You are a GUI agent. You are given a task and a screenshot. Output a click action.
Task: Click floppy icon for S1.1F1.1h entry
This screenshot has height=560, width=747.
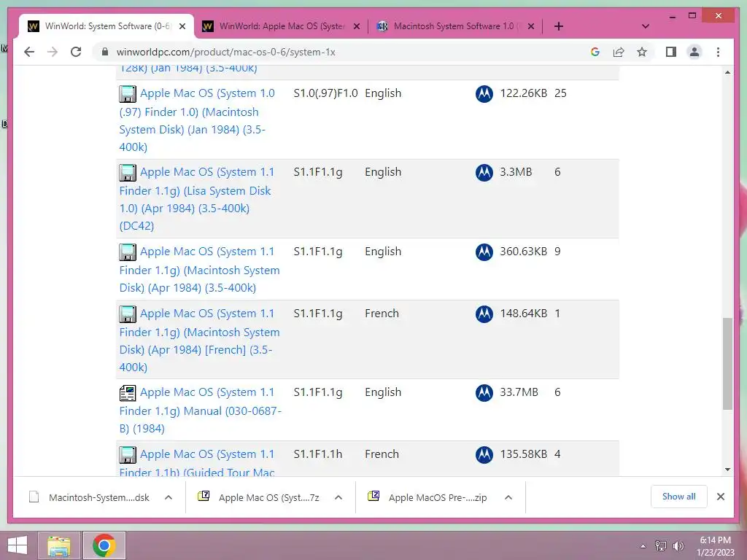click(x=127, y=455)
